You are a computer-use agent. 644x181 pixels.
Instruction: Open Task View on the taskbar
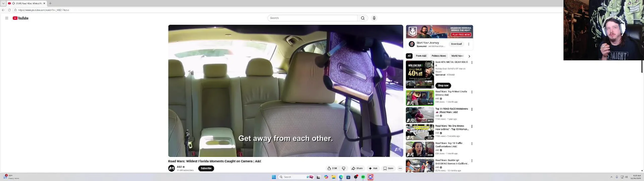(x=318, y=177)
